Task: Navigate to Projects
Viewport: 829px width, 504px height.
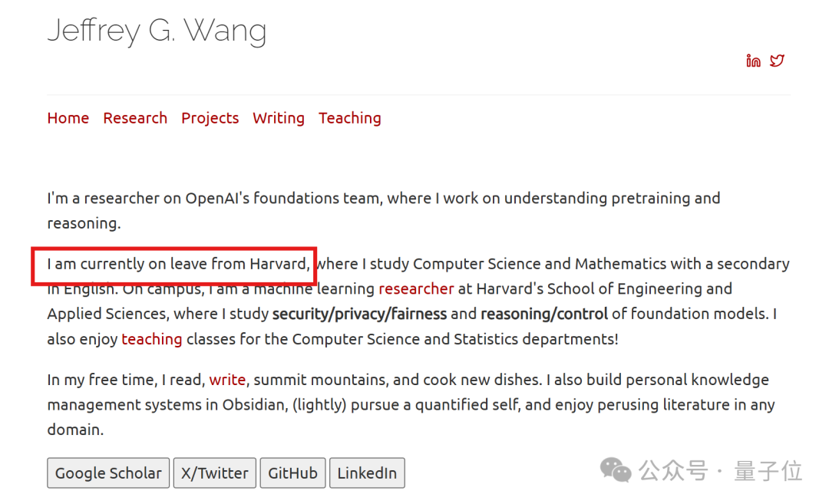Action: 210,118
